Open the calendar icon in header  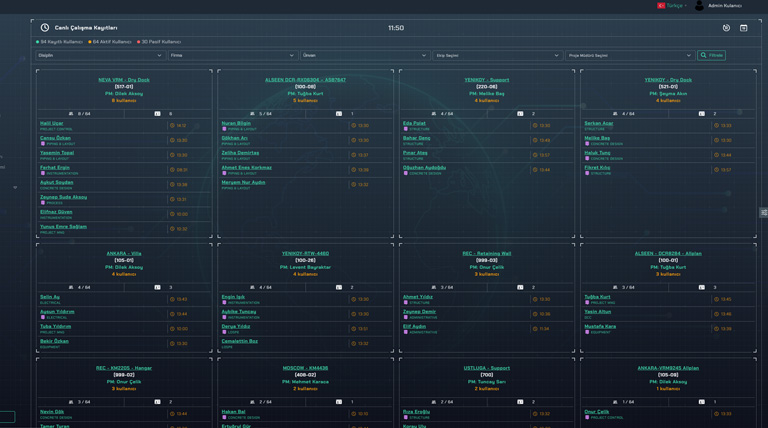click(x=743, y=28)
